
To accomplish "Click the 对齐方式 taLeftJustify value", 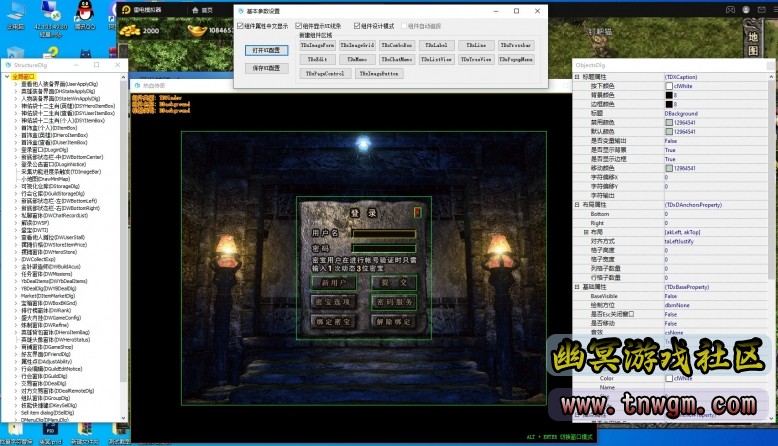I will click(x=716, y=242).
